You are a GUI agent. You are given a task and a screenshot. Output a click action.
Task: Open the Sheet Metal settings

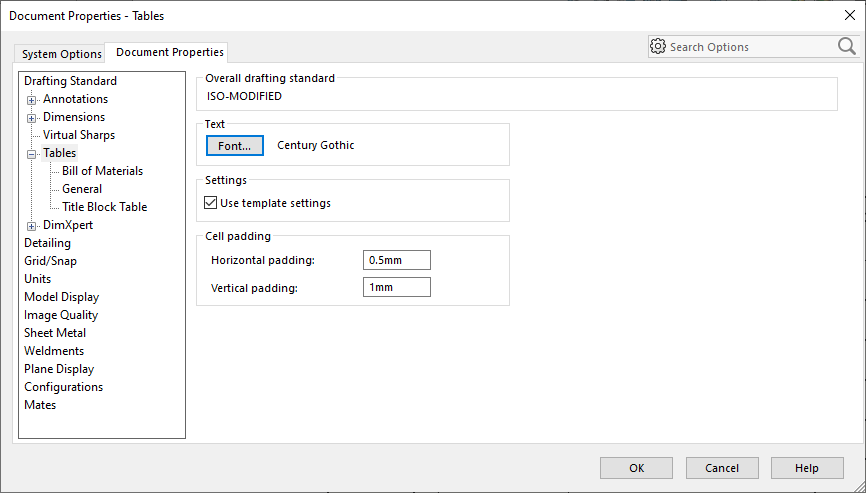tap(55, 333)
